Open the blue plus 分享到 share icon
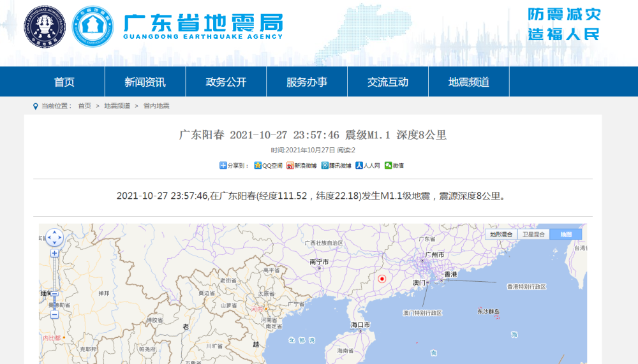 (x=223, y=166)
